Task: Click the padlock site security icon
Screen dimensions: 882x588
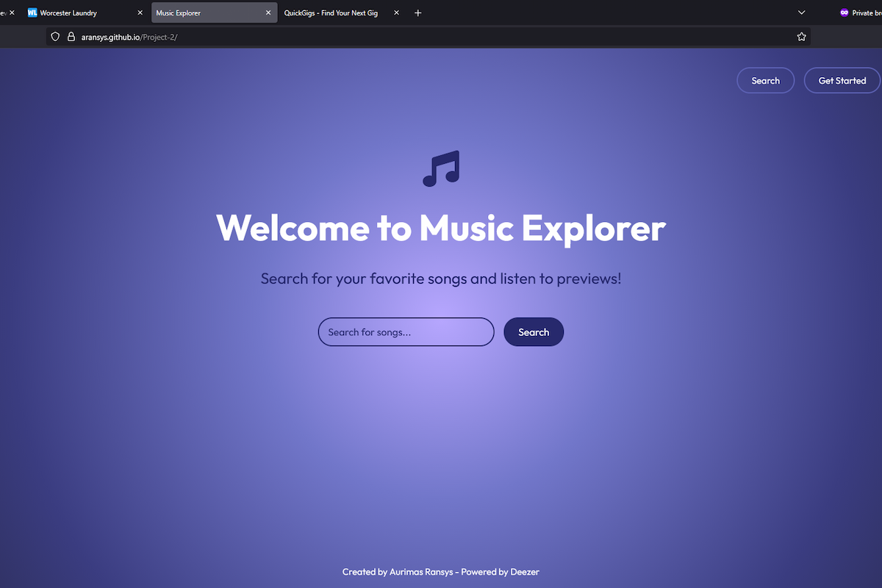Action: [71, 36]
